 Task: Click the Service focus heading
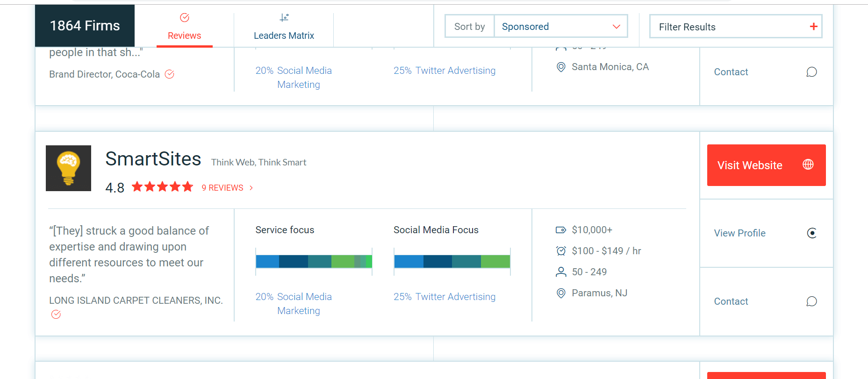tap(285, 230)
